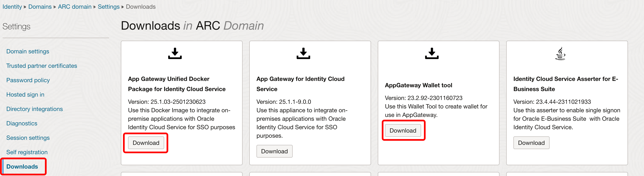Screen dimensions: 644x176
Task: Click 'Use this Docker Image' description text
Action: click(181, 119)
